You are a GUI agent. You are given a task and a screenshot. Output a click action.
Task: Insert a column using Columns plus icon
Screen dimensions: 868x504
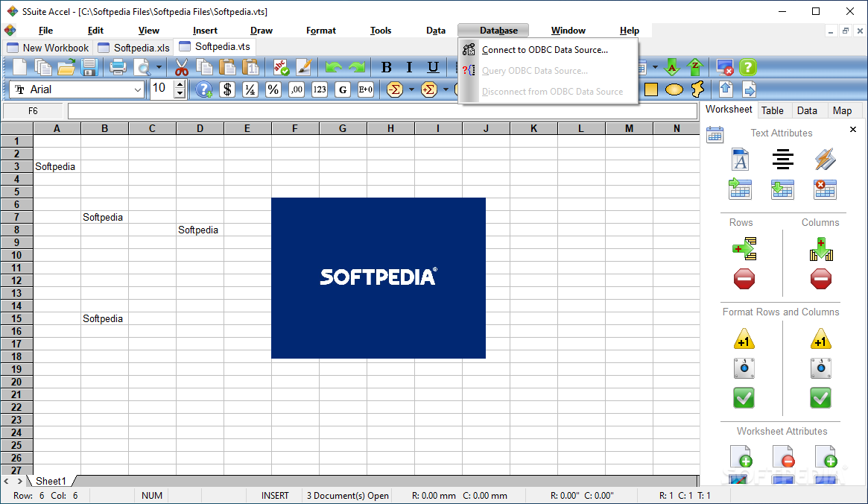(821, 249)
